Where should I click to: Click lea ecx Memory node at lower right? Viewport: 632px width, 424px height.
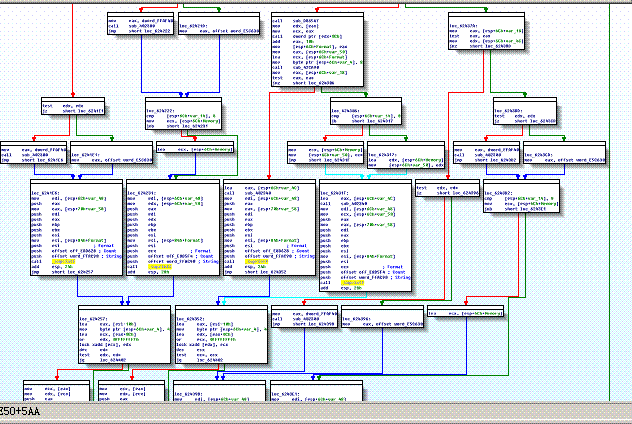pyautogui.click(x=465, y=311)
